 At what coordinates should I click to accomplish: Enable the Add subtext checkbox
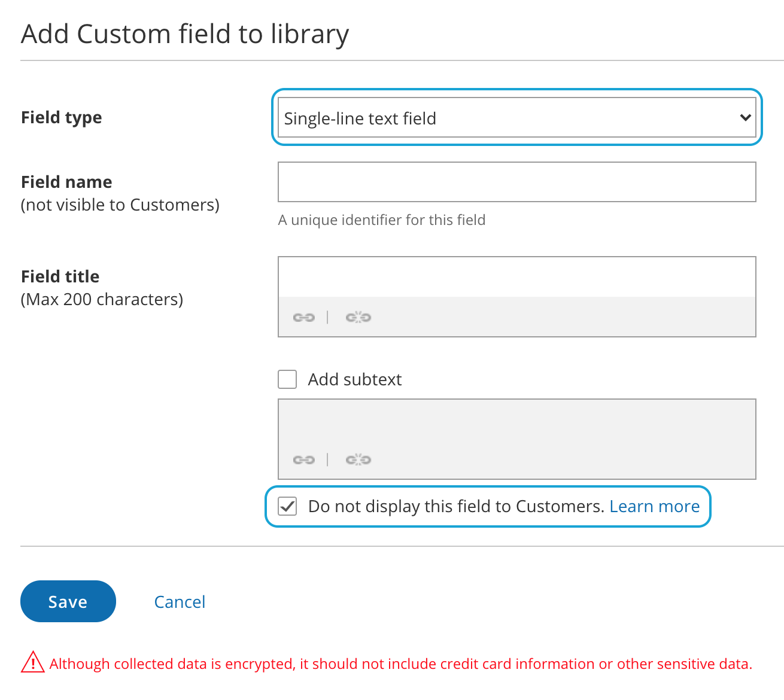(288, 379)
